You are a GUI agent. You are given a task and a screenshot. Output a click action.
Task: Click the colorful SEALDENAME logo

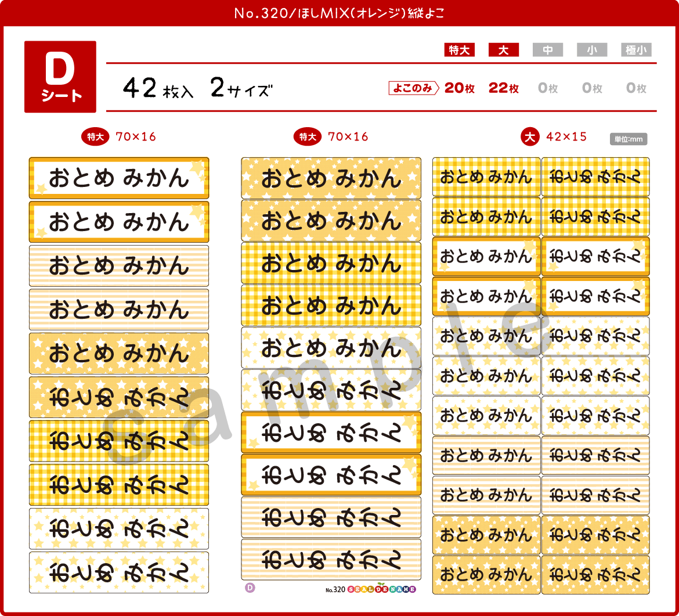[x=381, y=589]
